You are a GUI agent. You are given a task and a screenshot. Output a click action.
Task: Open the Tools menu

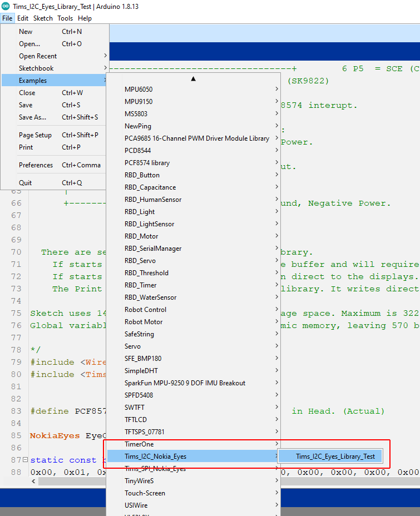click(65, 18)
